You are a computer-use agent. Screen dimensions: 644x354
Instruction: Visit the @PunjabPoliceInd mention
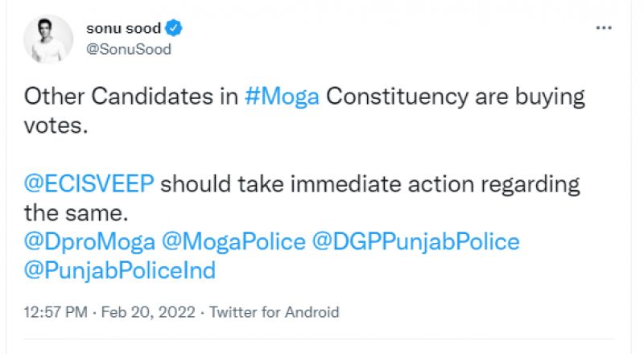[x=120, y=270]
